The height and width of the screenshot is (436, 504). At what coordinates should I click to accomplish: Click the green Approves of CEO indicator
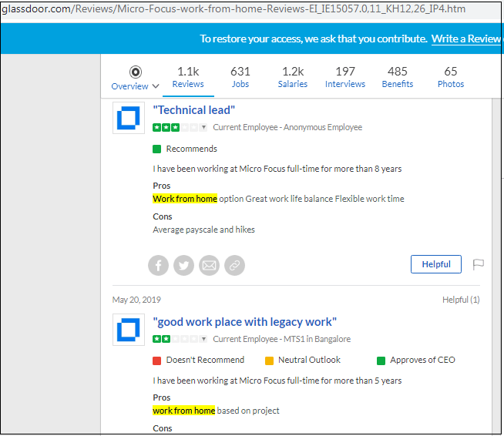[381, 361]
